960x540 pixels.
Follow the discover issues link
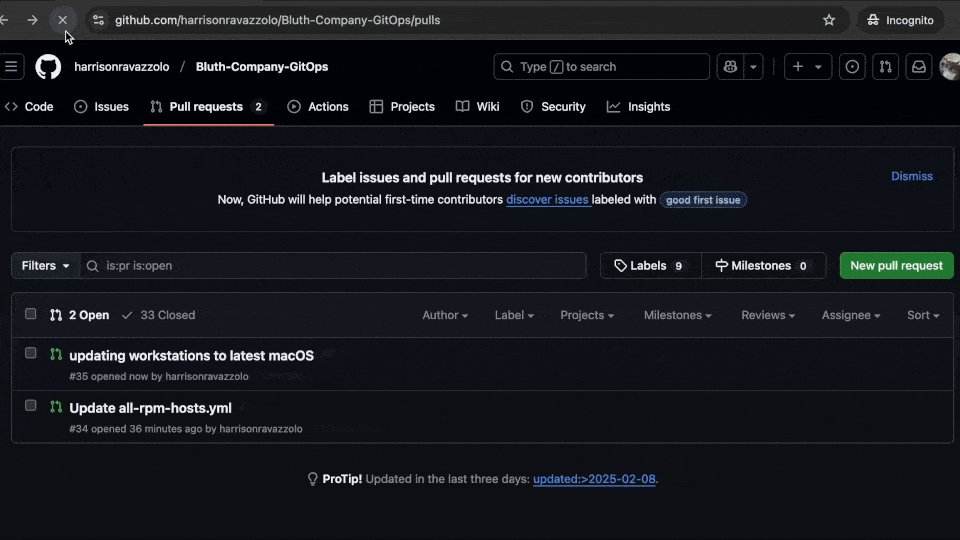pyautogui.click(x=547, y=200)
